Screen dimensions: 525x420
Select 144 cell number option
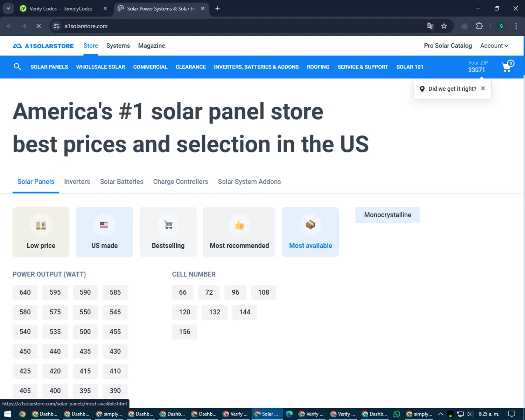[245, 312]
